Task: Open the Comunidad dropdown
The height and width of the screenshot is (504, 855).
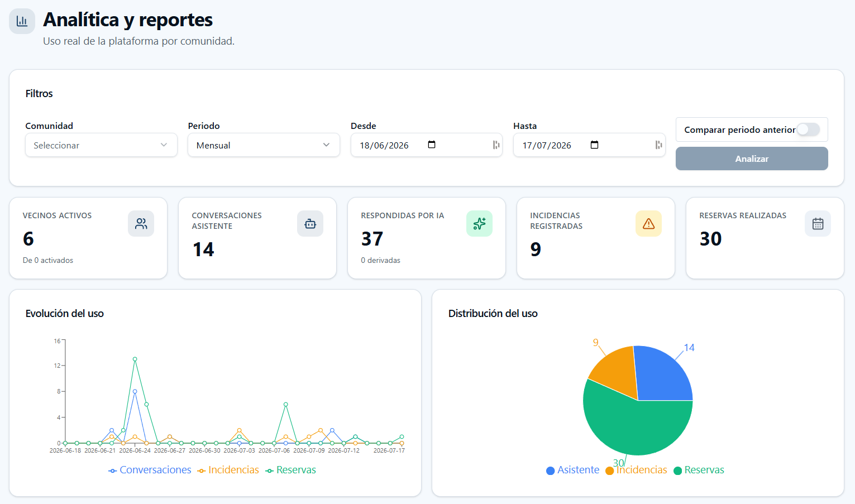Action: pyautogui.click(x=101, y=145)
